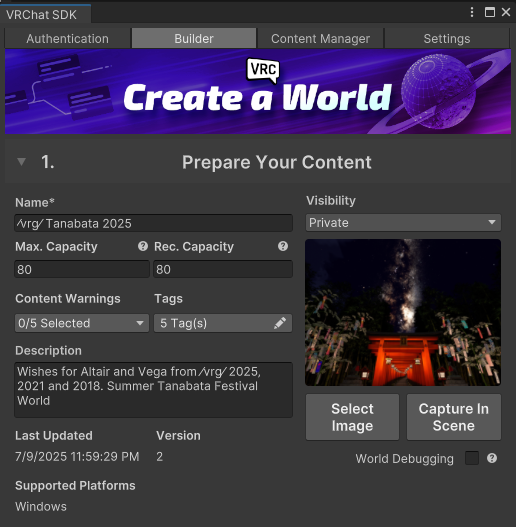Click the Create a World banner

[258, 91]
